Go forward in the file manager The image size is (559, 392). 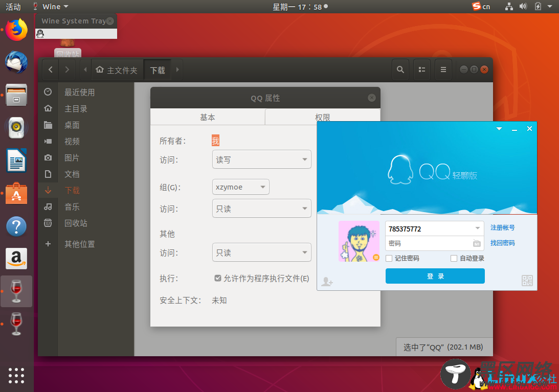click(67, 70)
